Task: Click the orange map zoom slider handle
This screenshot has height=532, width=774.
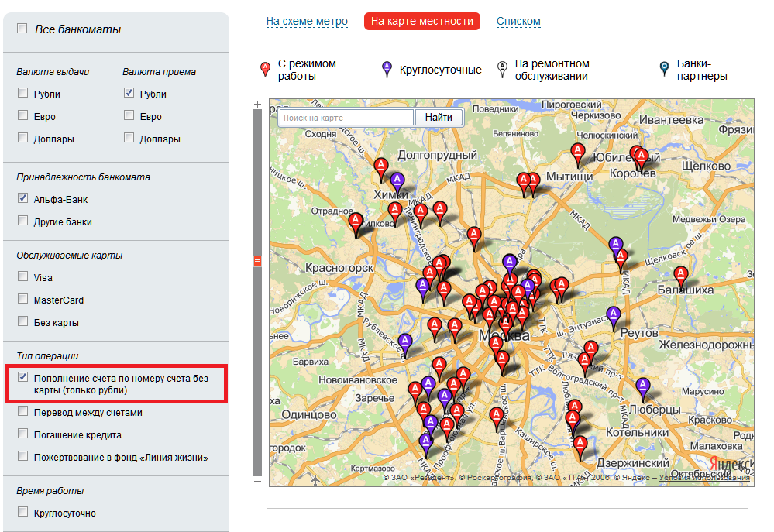Action: (x=258, y=262)
